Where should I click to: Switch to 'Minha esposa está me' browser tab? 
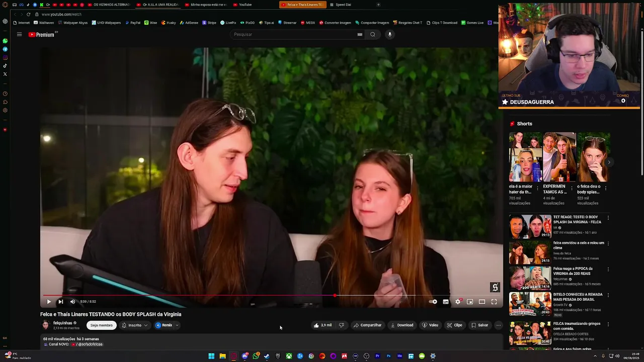pos(206,5)
